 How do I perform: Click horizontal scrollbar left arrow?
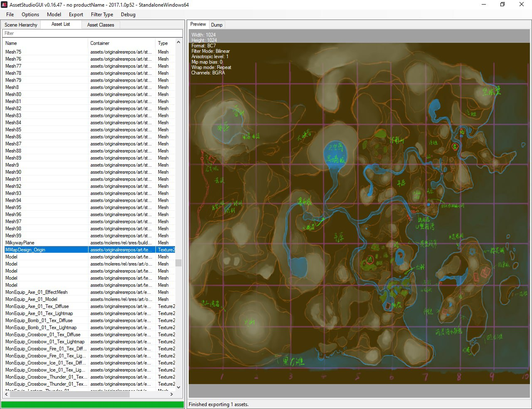pos(6,394)
